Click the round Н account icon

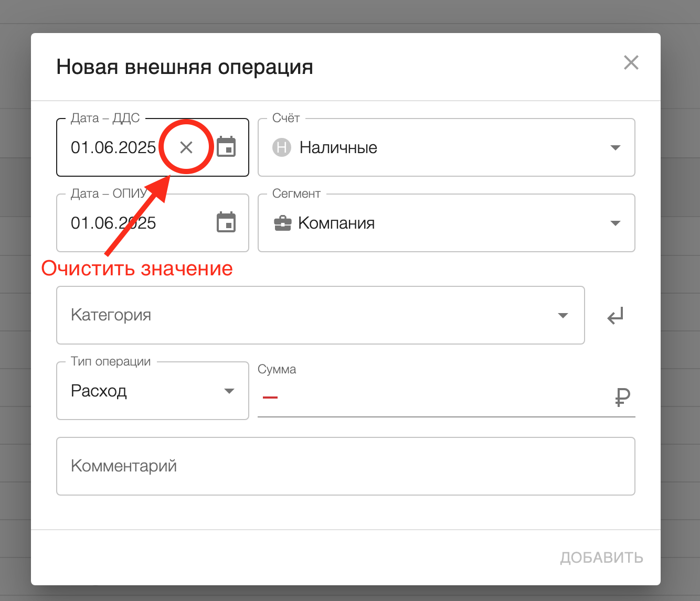point(282,147)
